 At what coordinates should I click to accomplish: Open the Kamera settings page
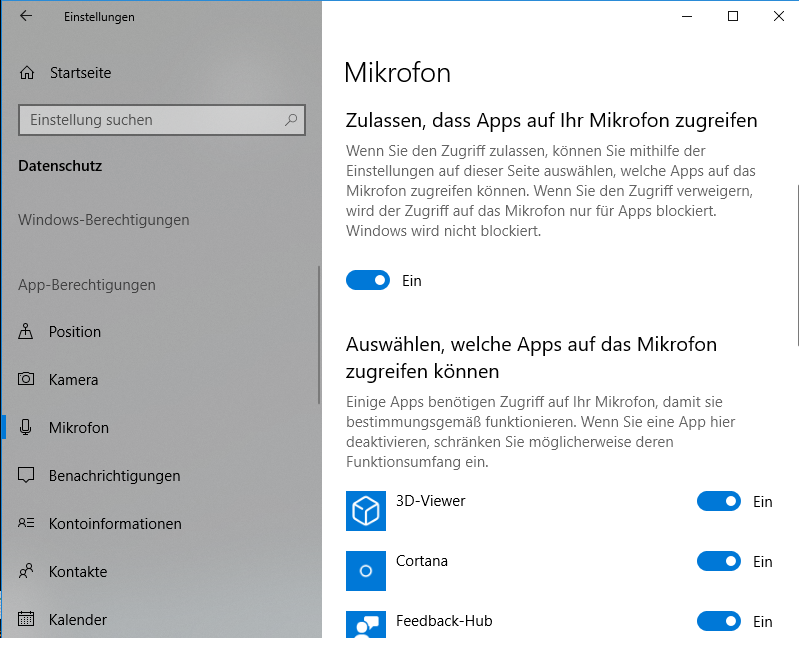(161, 380)
